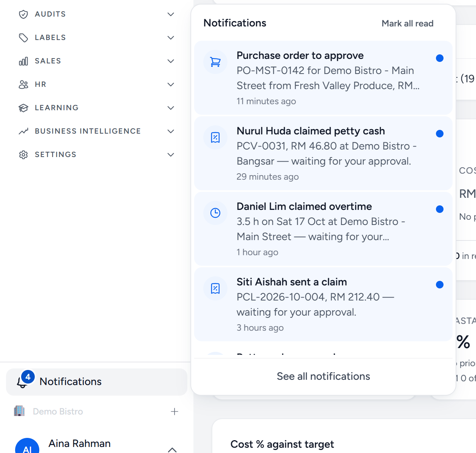Expand the Learning section chevron
Viewport: 476px width, 453px height.
click(x=171, y=108)
